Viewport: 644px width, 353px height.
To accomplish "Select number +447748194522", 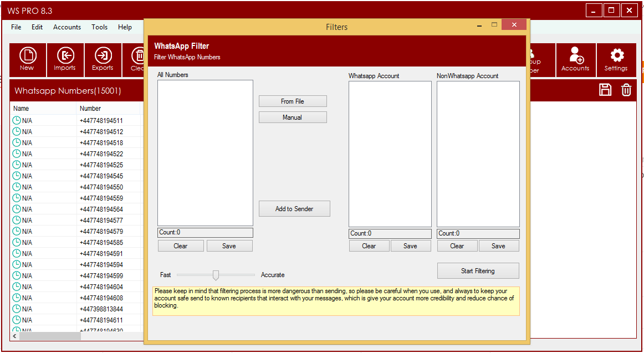I will [x=101, y=154].
